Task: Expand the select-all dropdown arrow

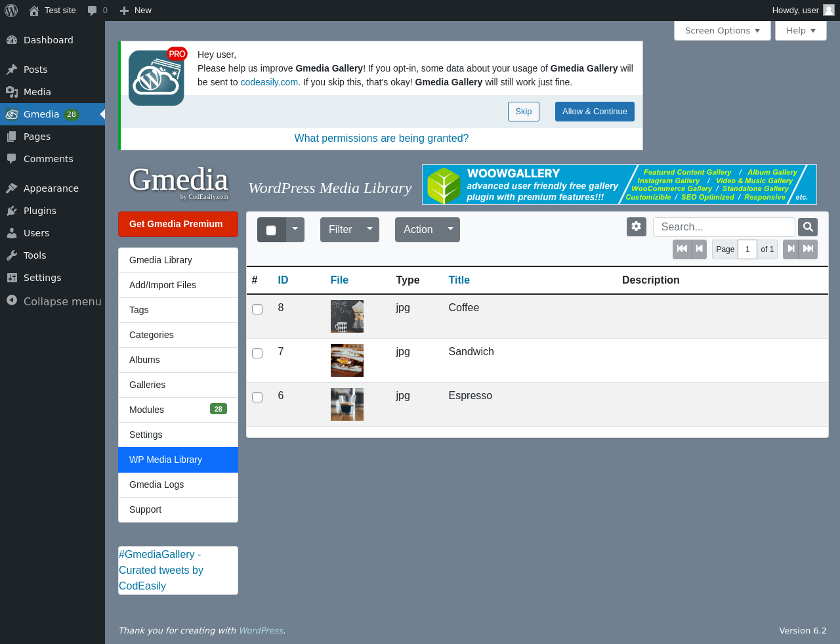Action: pos(295,230)
